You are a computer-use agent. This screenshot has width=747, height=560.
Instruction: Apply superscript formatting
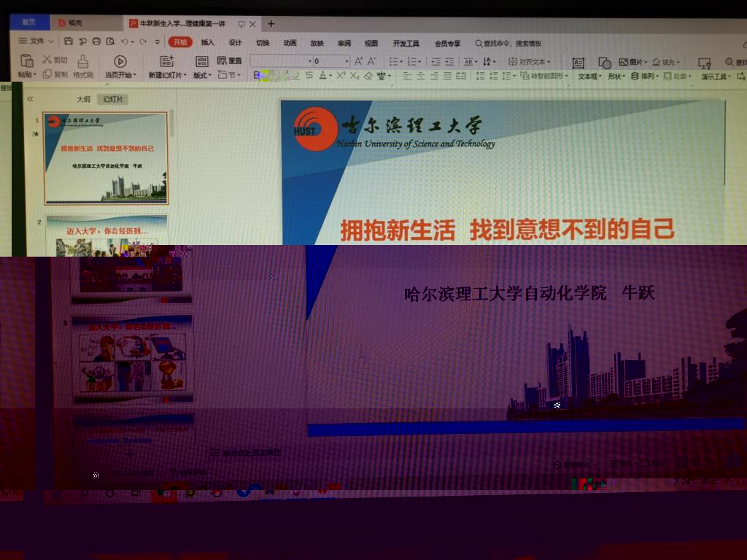coord(341,75)
